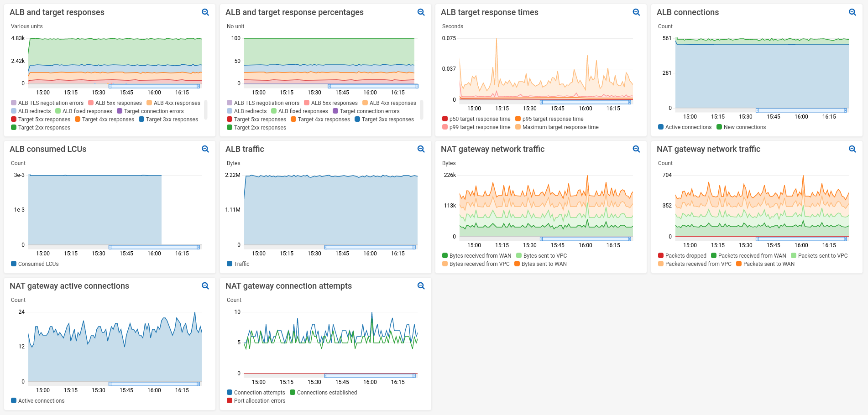Toggle Packets dropped legend entry

pyautogui.click(x=682, y=256)
